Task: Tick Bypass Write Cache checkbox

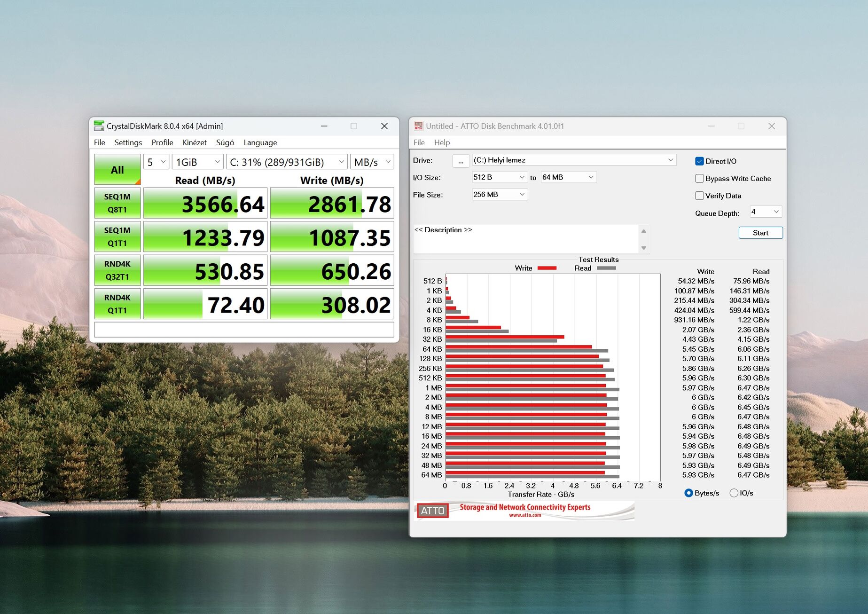Action: [x=699, y=179]
